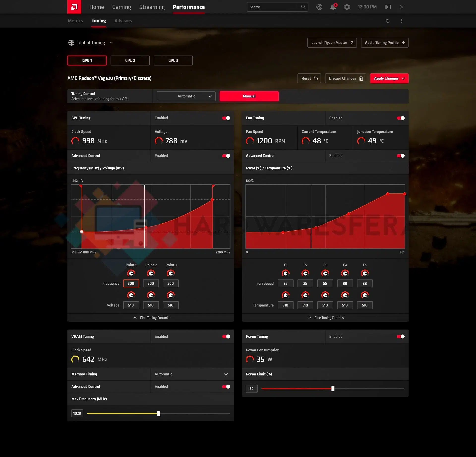The height and width of the screenshot is (457, 476).
Task: Click the Reset button
Action: click(309, 78)
